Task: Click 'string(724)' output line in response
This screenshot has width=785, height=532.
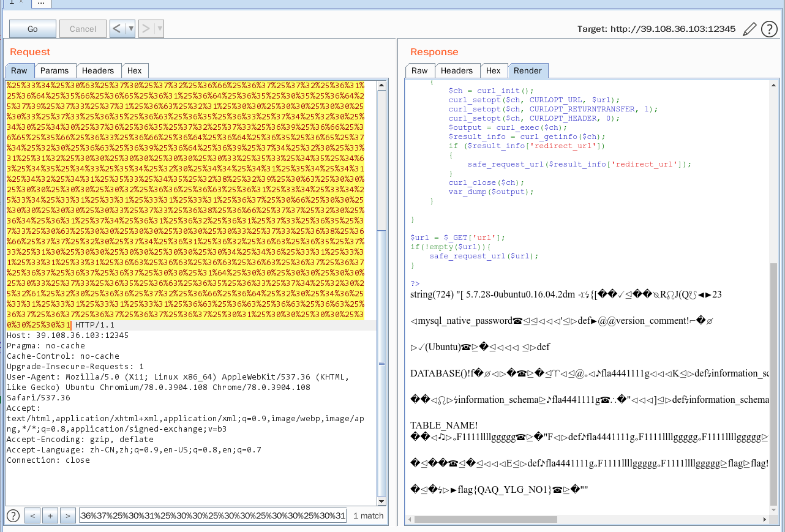Action: click(x=566, y=294)
